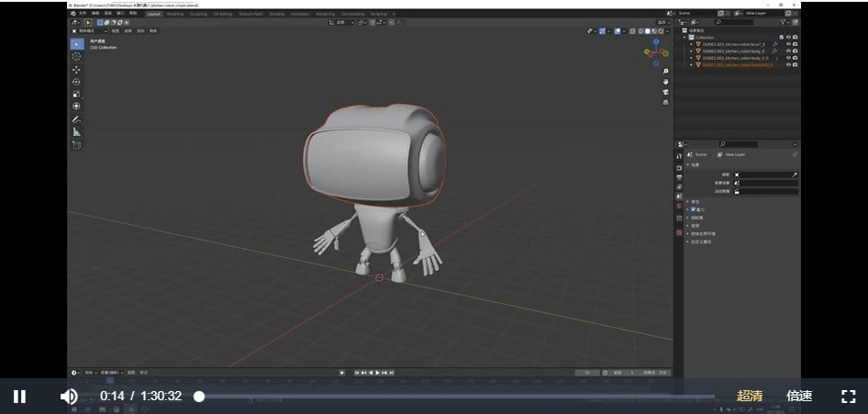Change video quality via 超清 button

click(x=750, y=397)
